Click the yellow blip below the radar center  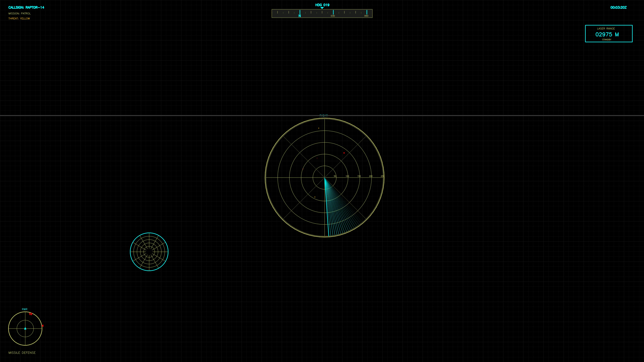click(315, 197)
